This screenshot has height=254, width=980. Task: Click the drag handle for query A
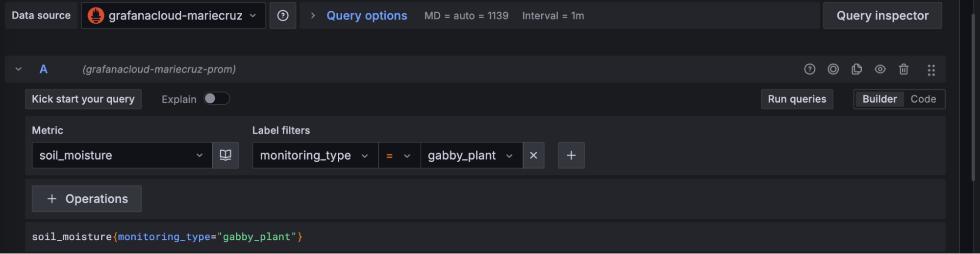(931, 70)
